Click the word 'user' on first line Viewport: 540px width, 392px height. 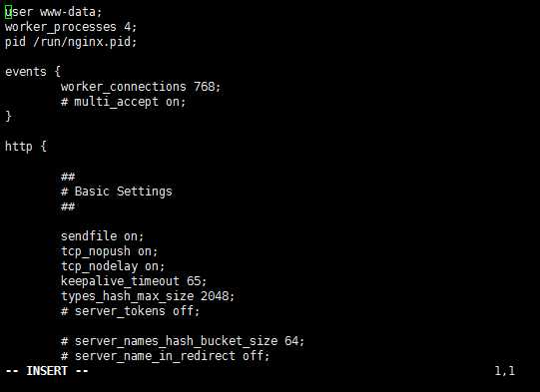pos(19,12)
